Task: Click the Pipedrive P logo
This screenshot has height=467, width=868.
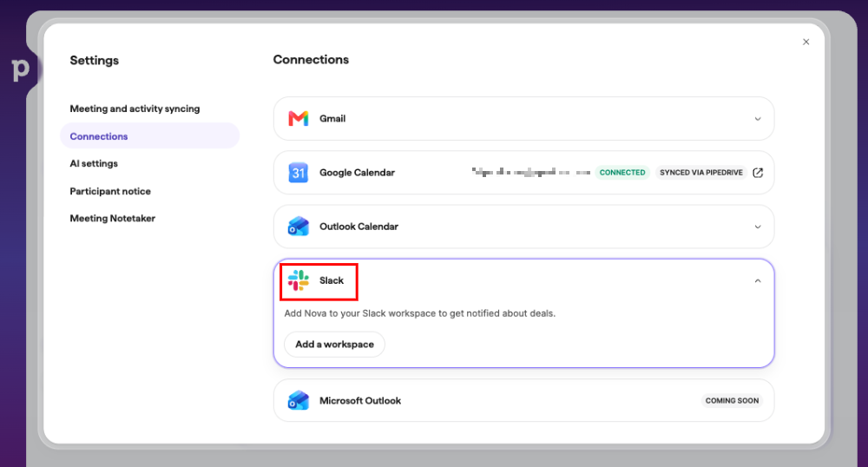Action: (21, 69)
